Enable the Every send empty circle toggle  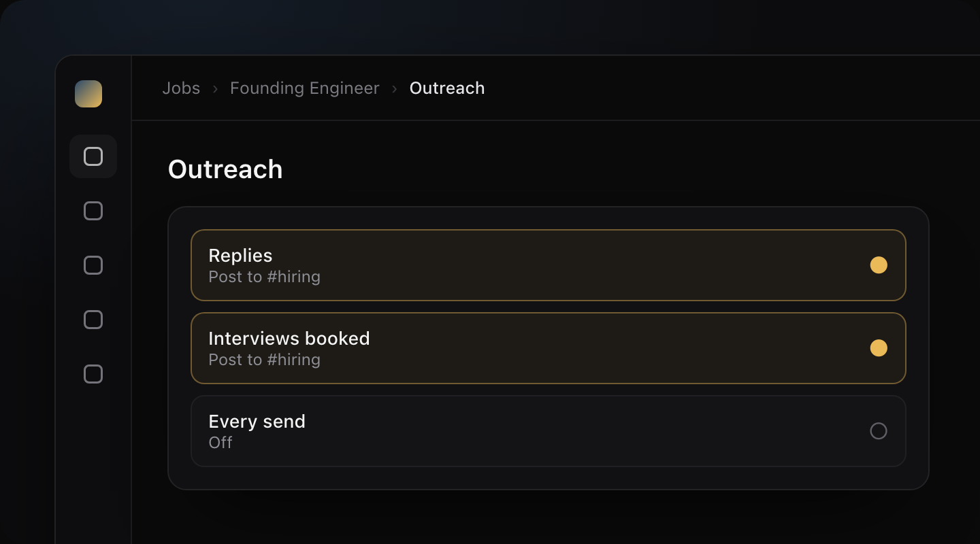(x=879, y=431)
